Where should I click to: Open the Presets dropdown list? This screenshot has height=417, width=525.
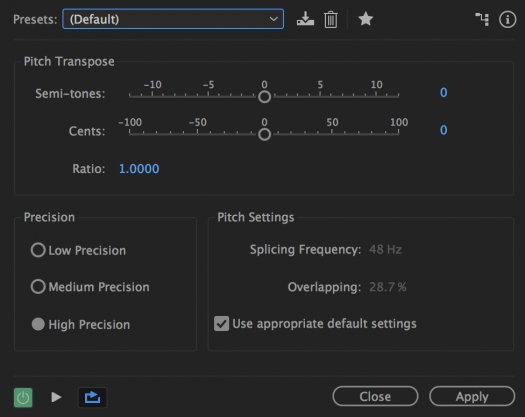pyautogui.click(x=173, y=19)
